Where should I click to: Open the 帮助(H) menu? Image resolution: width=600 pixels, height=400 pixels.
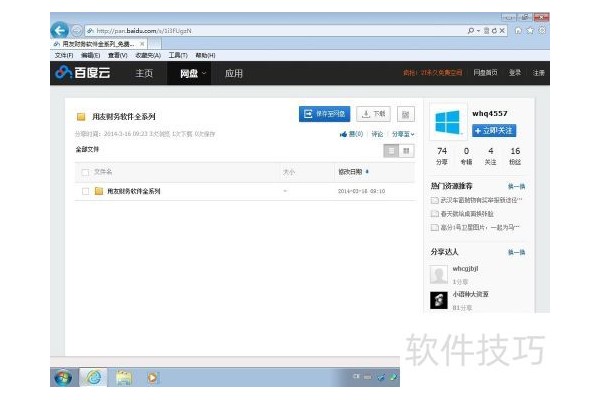205,56
